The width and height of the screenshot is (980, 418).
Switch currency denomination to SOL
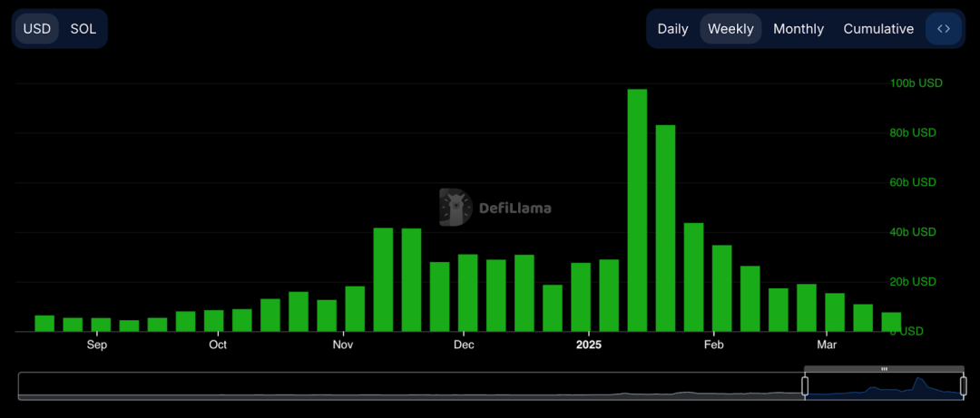[83, 28]
